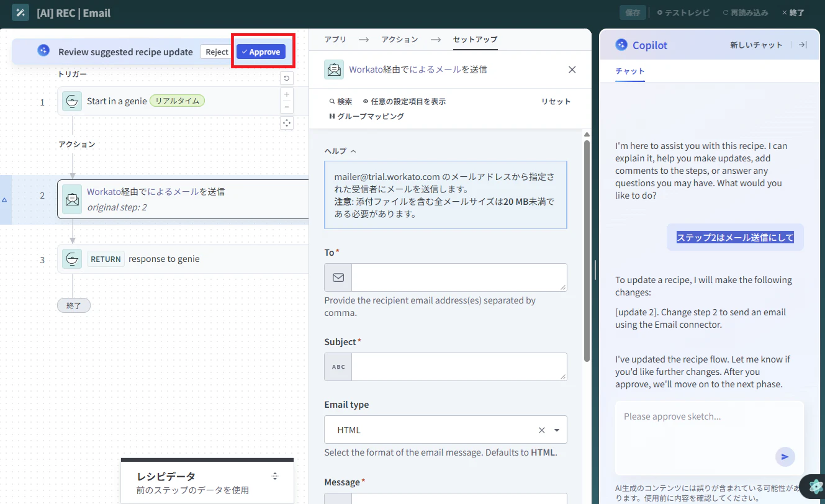Click the 'original step: 2' text

(117, 207)
